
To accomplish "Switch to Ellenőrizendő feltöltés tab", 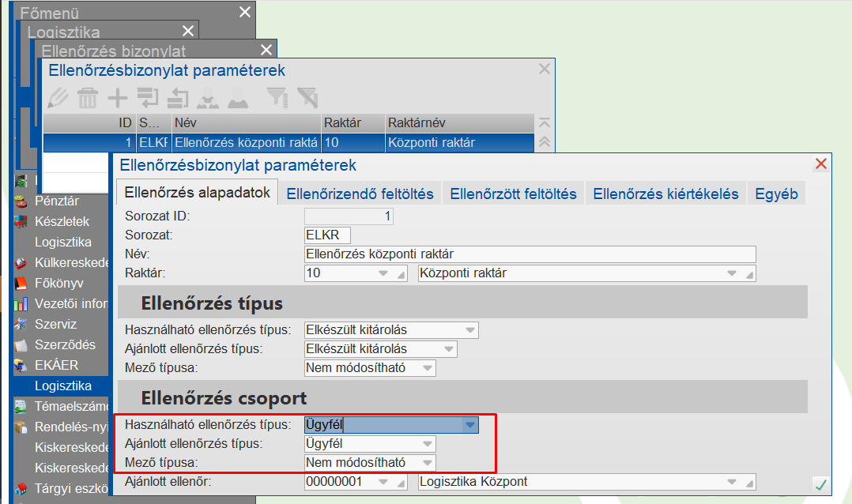I will [x=360, y=194].
